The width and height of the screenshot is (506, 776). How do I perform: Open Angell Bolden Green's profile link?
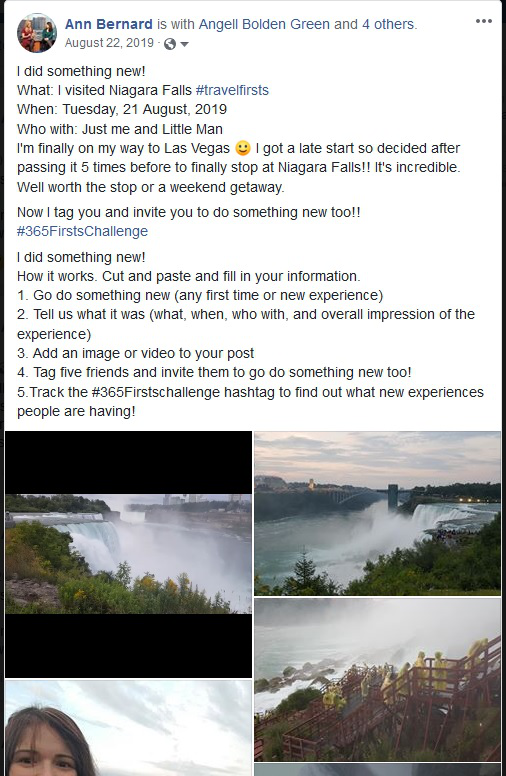click(264, 24)
